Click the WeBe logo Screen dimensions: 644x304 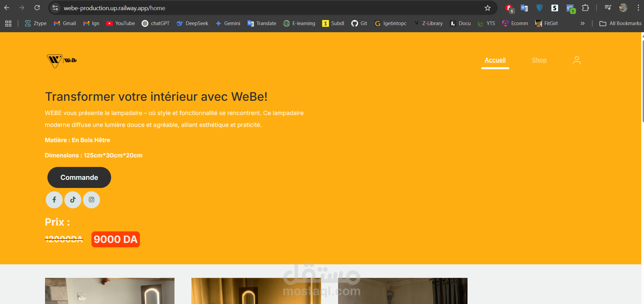click(x=62, y=61)
